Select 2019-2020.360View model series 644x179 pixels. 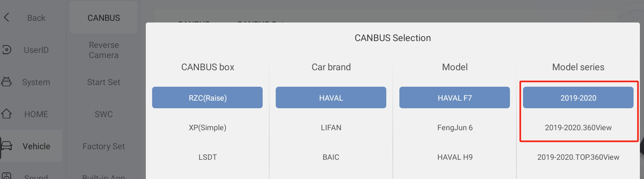click(578, 127)
